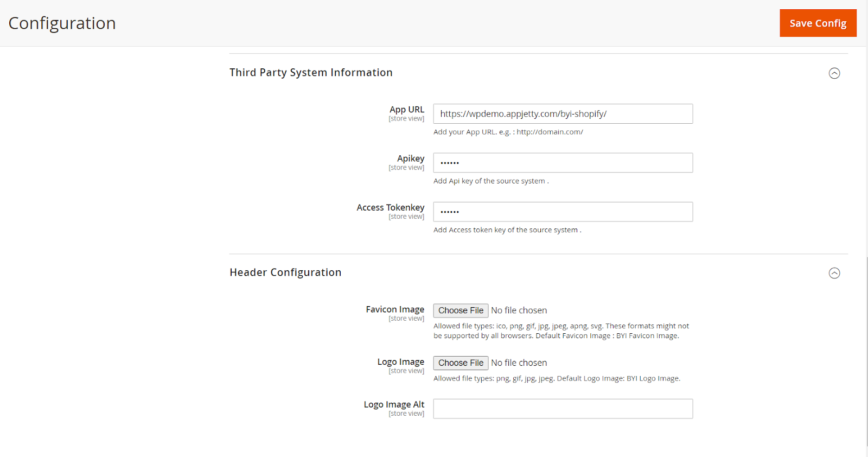
Task: Click the Logo Image Alt text field
Action: [563, 409]
